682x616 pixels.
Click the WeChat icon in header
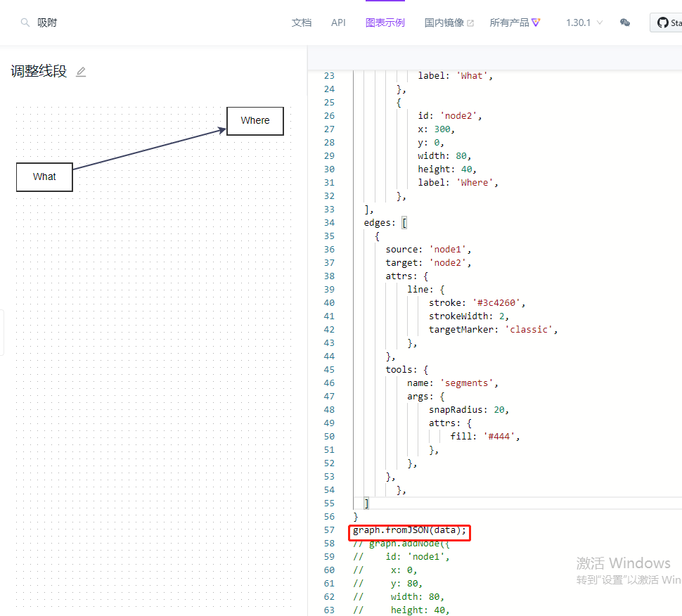(625, 23)
